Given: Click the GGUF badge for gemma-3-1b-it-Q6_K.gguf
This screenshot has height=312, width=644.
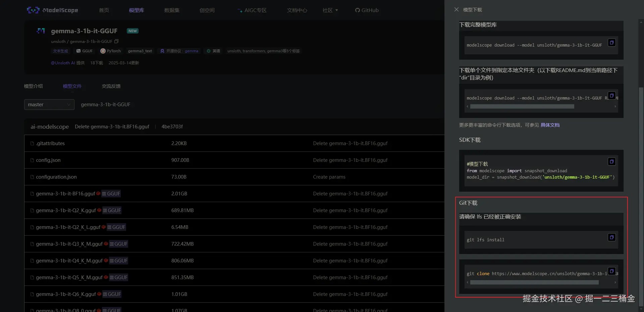Looking at the screenshot, I should 112,294.
